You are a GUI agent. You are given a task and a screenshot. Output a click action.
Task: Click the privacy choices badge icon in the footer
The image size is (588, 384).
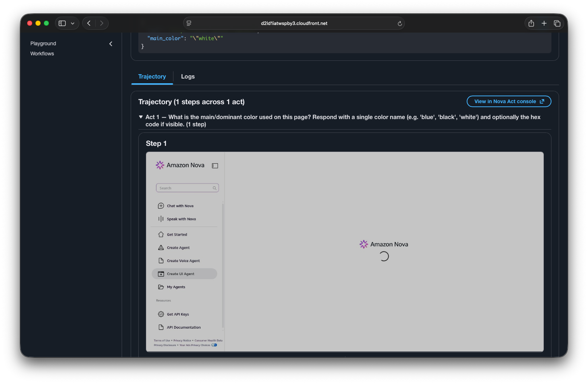coord(214,345)
